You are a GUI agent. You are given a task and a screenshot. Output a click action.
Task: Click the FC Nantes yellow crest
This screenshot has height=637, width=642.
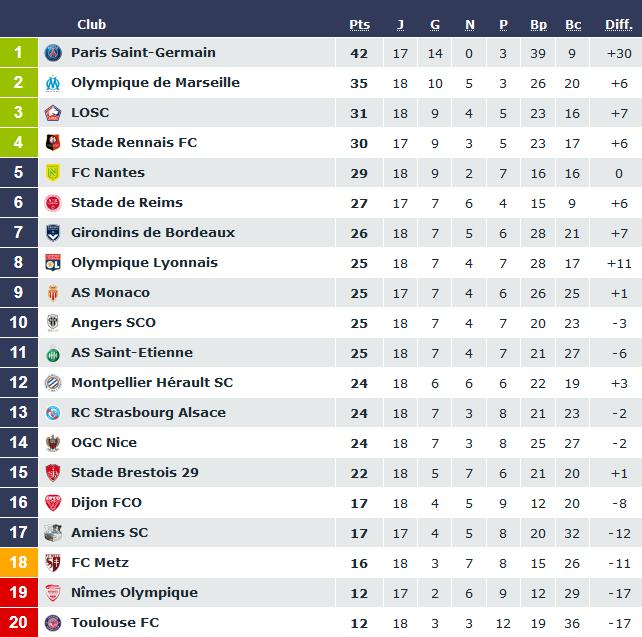[53, 173]
